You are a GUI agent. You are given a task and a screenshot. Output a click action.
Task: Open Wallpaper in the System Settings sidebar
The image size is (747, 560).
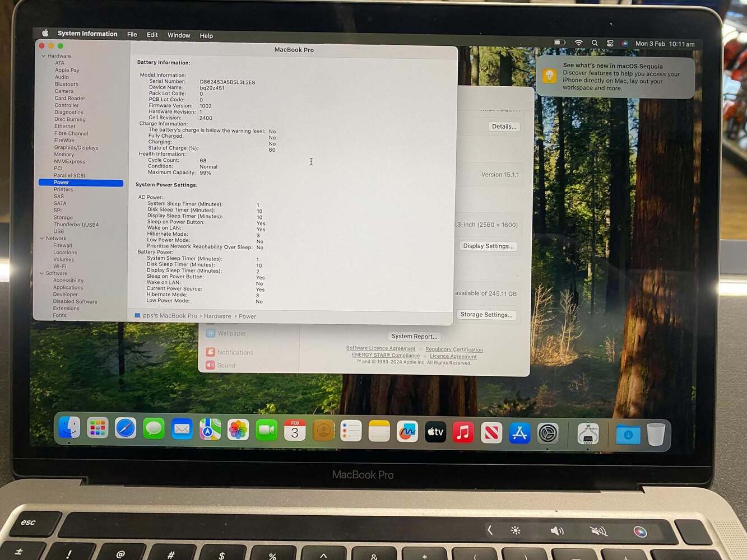pyautogui.click(x=226, y=333)
